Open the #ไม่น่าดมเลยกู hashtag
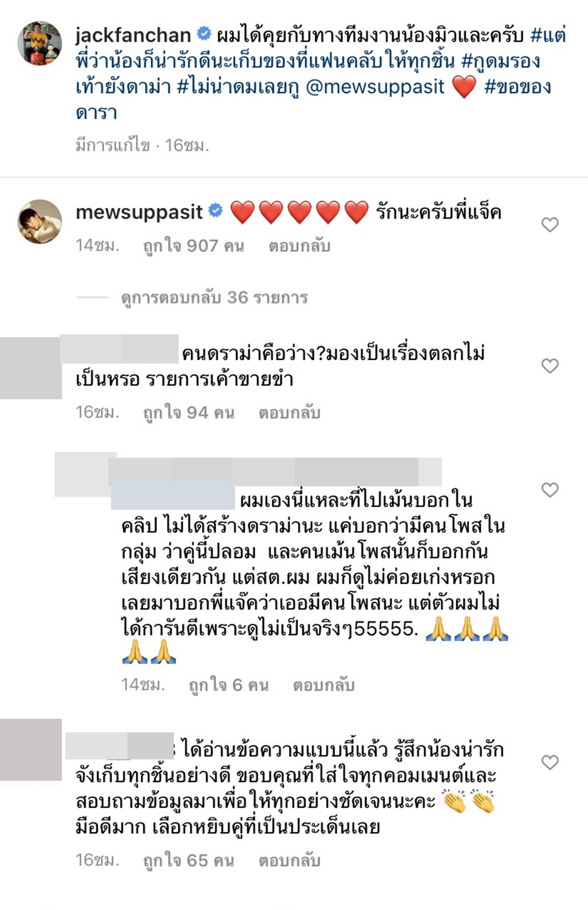The width and height of the screenshot is (588, 910). [x=238, y=86]
